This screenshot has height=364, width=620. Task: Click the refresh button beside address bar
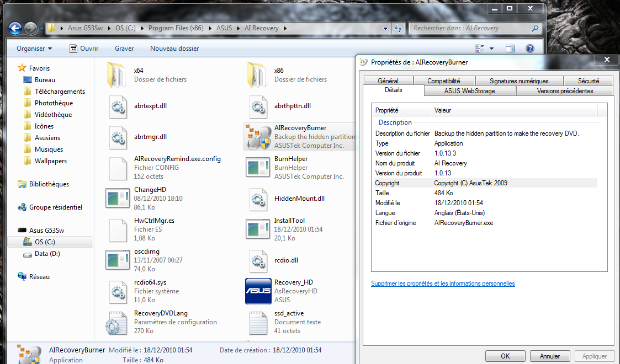[398, 28]
